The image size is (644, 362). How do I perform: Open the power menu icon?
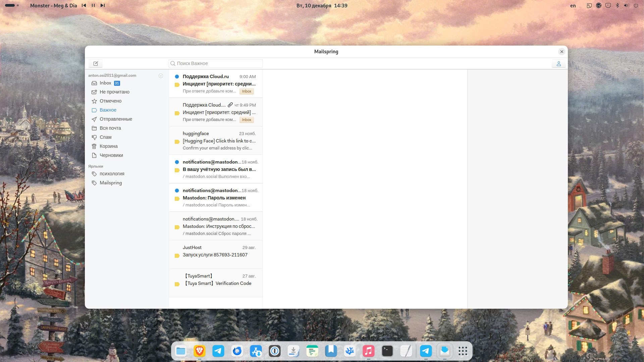[x=636, y=5]
